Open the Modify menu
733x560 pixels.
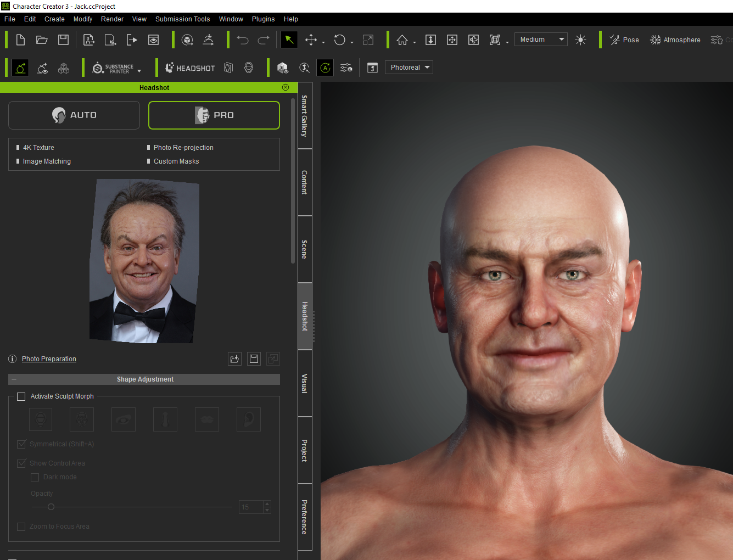pyautogui.click(x=83, y=19)
